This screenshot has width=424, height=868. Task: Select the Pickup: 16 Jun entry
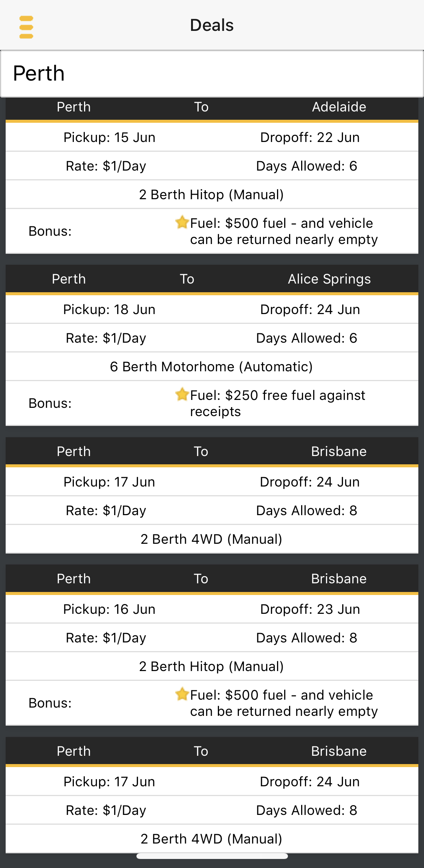[x=109, y=609]
